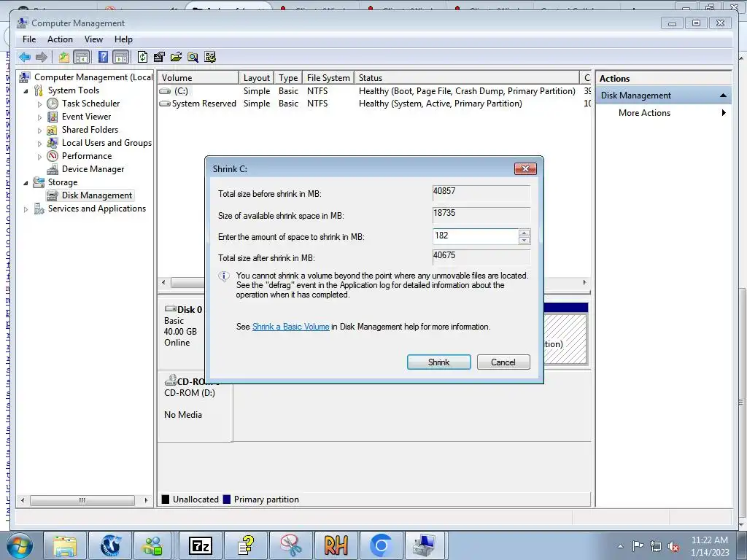Click the open folder toolbar icon

[176, 57]
